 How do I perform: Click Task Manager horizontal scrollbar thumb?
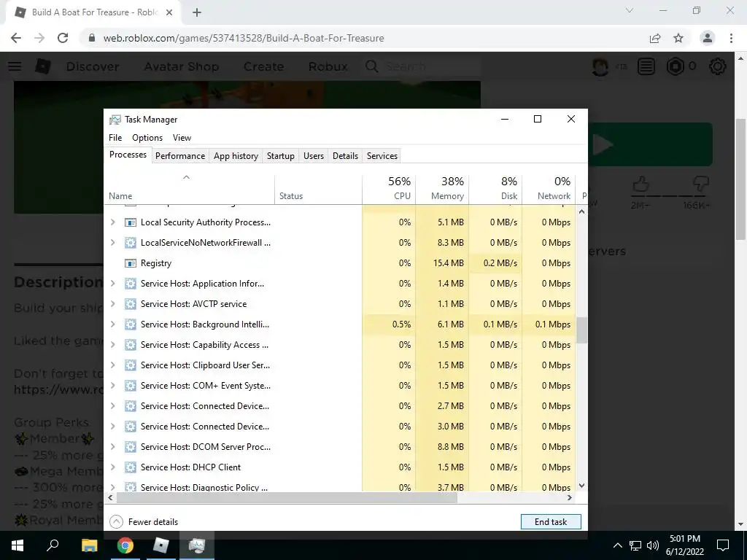click(x=286, y=497)
